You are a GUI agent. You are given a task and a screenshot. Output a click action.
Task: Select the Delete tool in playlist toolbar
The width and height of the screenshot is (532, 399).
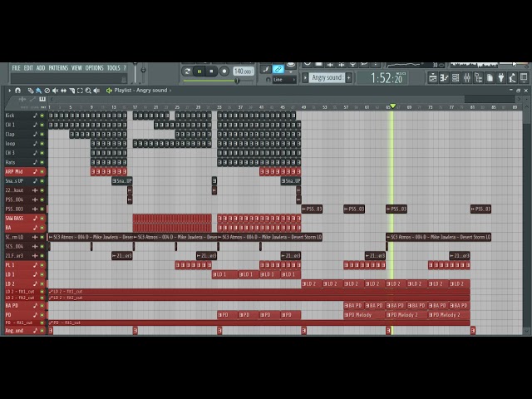[x=47, y=91]
